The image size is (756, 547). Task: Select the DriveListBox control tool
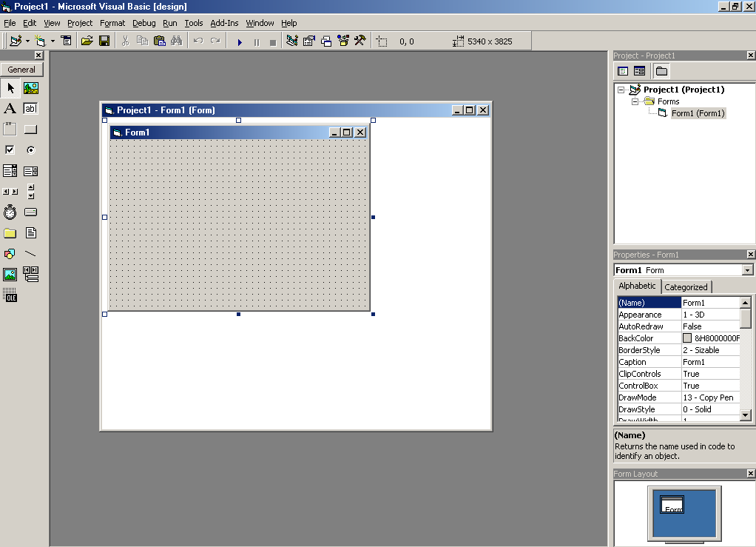coord(31,212)
